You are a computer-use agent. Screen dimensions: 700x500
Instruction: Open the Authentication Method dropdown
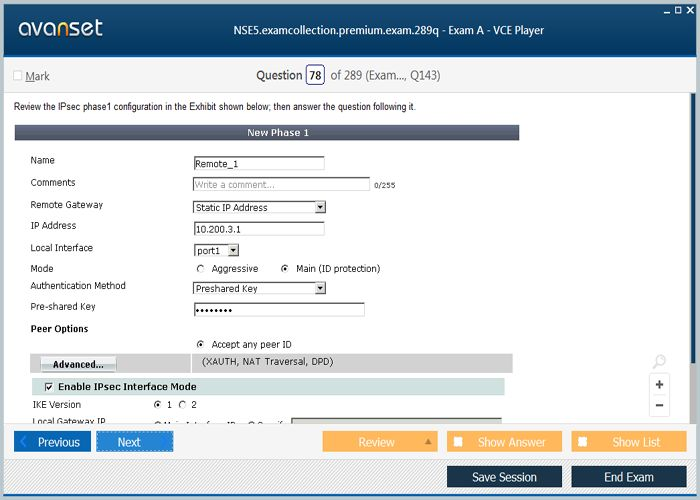coord(320,288)
